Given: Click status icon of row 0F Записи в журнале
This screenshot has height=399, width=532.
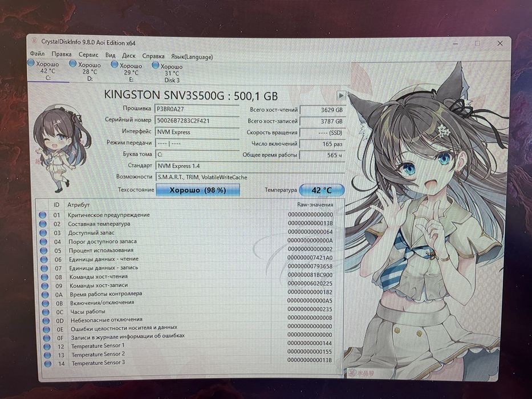Looking at the screenshot, I should (x=47, y=338).
